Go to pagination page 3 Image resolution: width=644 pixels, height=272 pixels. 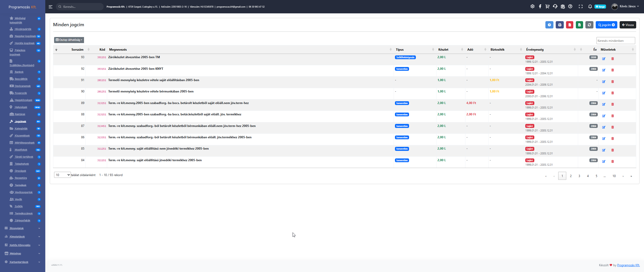click(x=579, y=176)
